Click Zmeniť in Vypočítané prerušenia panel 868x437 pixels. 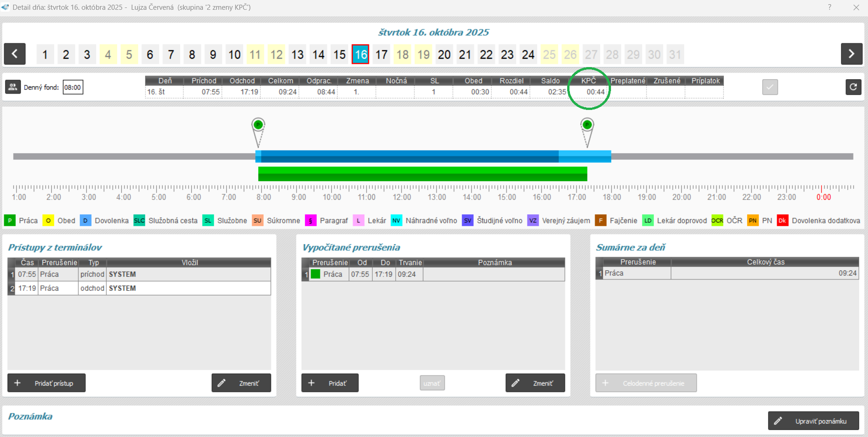535,383
